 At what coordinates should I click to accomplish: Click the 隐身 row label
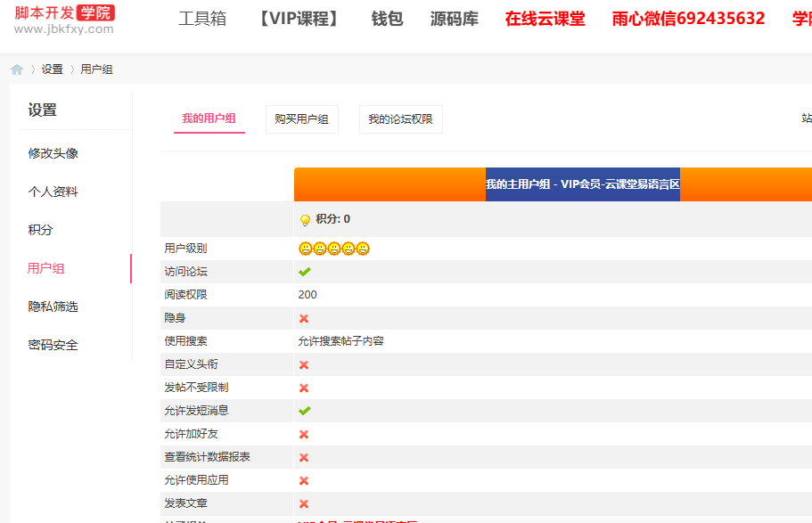click(x=175, y=318)
